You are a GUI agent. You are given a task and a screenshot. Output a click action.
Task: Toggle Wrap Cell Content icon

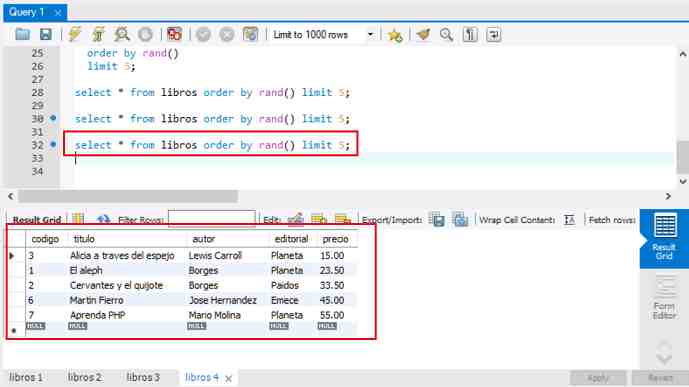pos(569,219)
